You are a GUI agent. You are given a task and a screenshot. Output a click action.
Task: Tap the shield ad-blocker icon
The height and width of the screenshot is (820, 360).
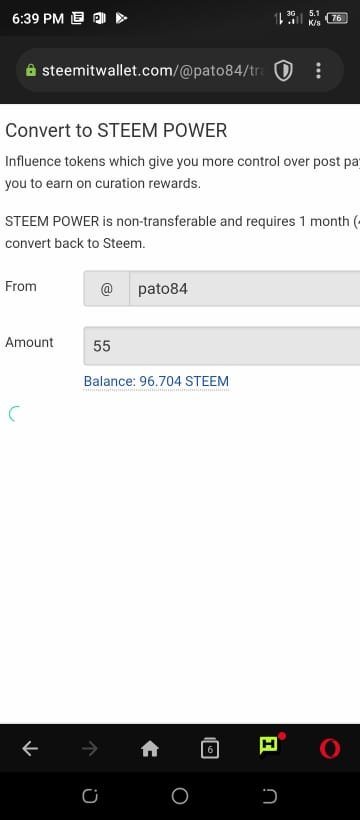283,71
